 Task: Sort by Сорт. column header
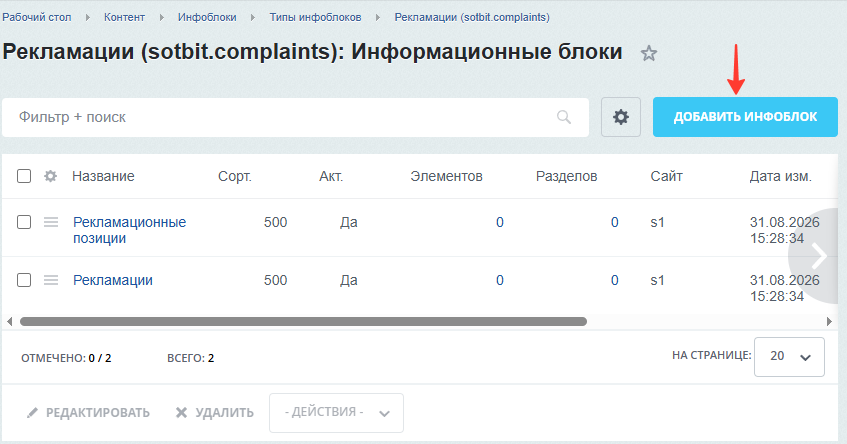[235, 176]
